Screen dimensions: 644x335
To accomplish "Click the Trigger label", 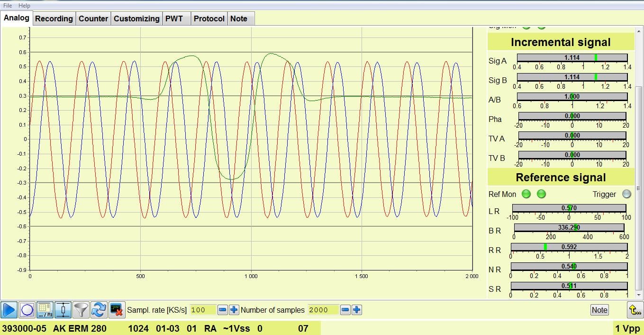I will pyautogui.click(x=604, y=194).
